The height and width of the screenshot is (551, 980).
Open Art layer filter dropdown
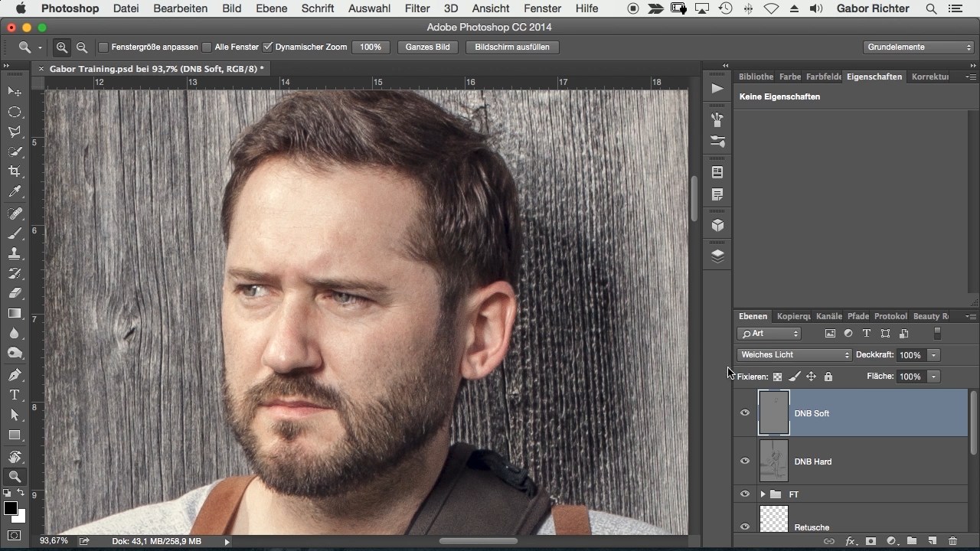[x=769, y=334]
